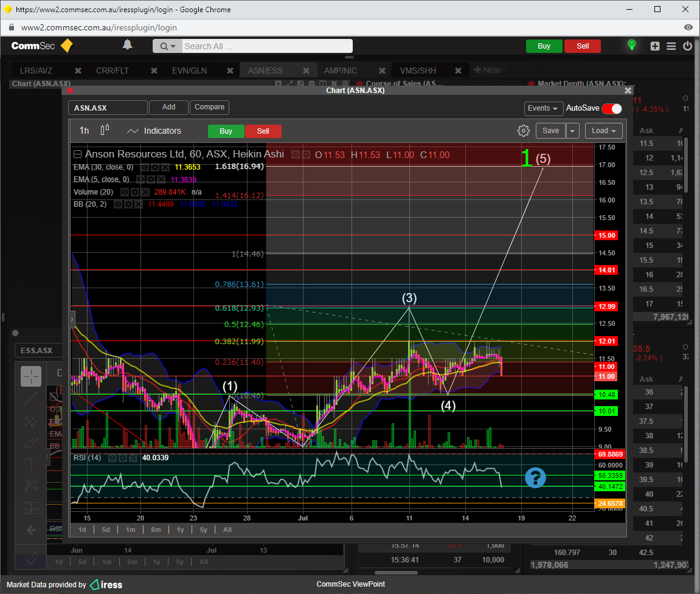The width and height of the screenshot is (700, 594).
Task: Select the trend line tool in ESS chart
Action: 31,398
